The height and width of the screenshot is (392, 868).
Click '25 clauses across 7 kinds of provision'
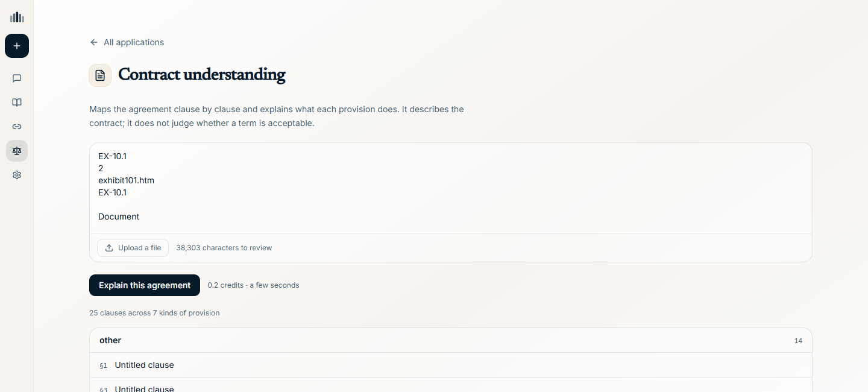(154, 313)
